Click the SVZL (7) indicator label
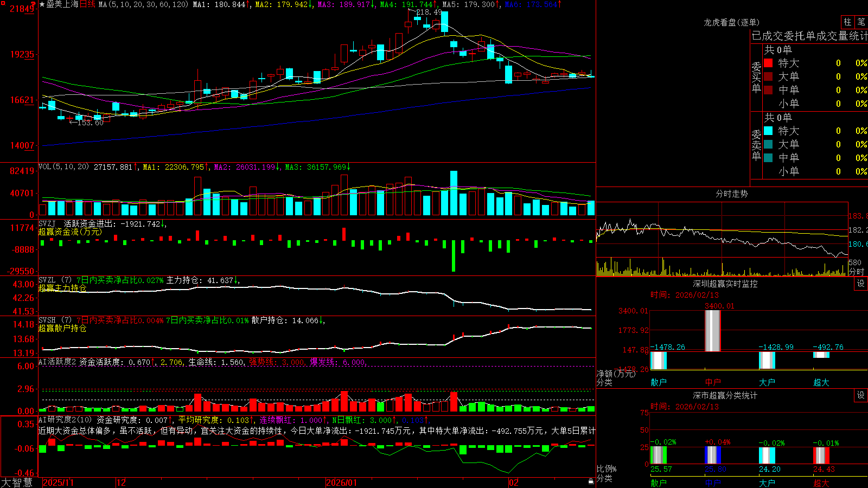 pos(55,280)
